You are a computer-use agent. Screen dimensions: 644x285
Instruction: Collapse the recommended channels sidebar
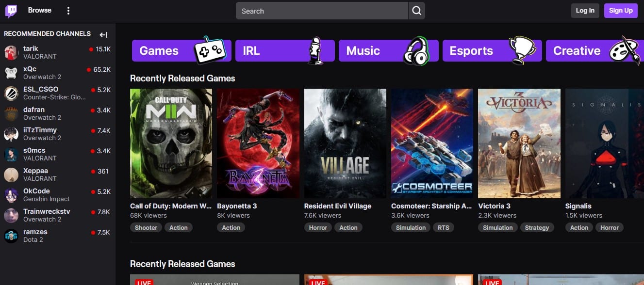[x=103, y=34]
